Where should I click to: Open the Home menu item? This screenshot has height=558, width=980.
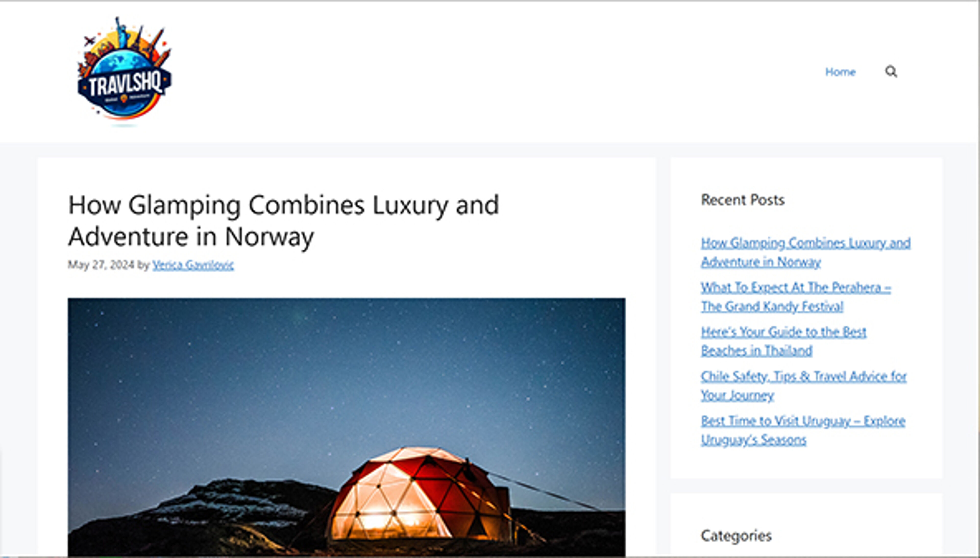[841, 72]
